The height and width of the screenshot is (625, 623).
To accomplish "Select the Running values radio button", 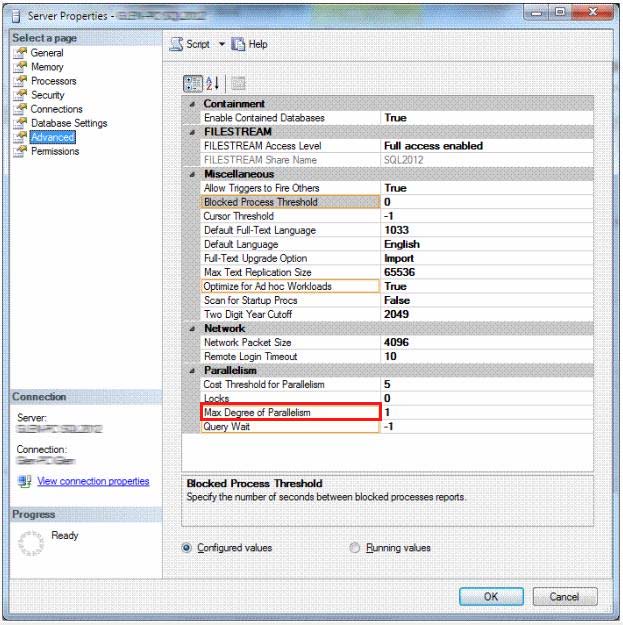I will coord(354,548).
